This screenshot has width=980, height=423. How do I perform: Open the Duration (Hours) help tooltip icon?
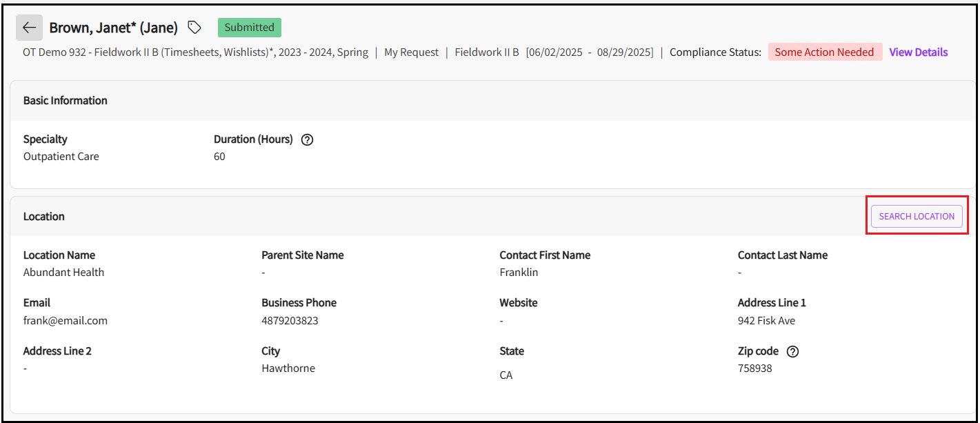[x=308, y=139]
